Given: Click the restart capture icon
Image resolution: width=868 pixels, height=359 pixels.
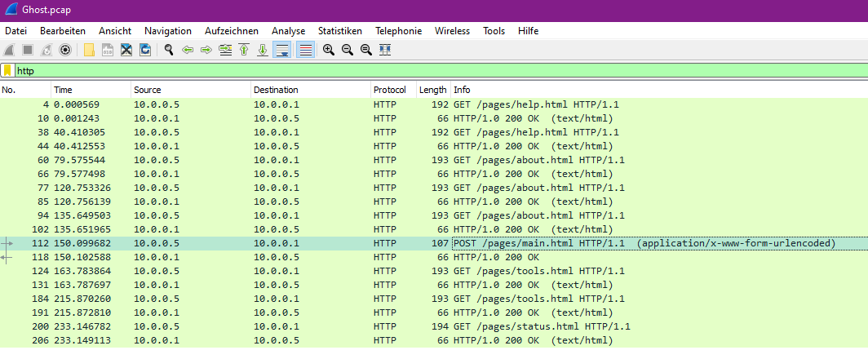Looking at the screenshot, I should (46, 50).
